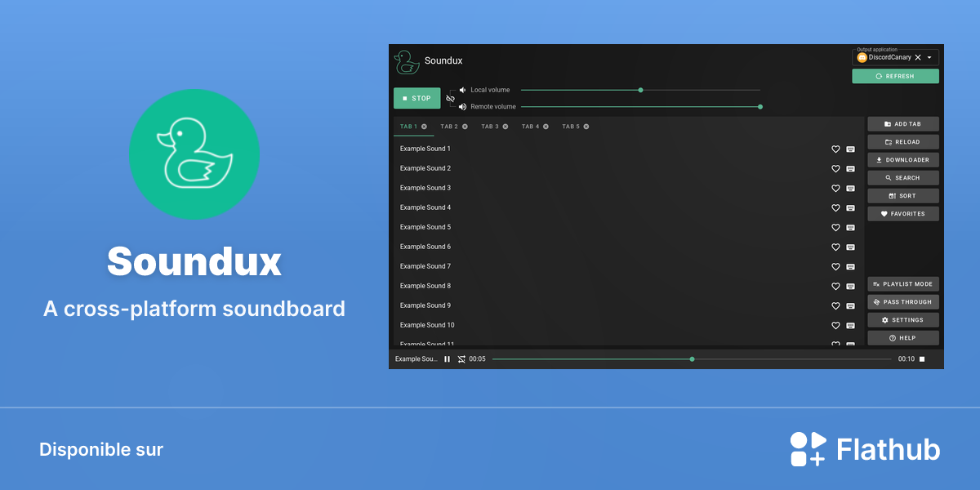Favorite Example Sound 7 with heart icon
The width and height of the screenshot is (980, 490).
tap(835, 267)
